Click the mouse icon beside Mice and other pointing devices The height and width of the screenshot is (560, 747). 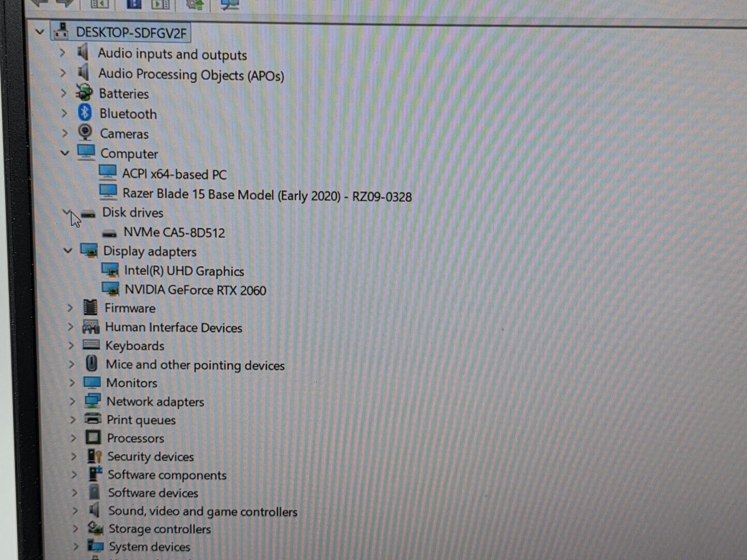point(92,363)
